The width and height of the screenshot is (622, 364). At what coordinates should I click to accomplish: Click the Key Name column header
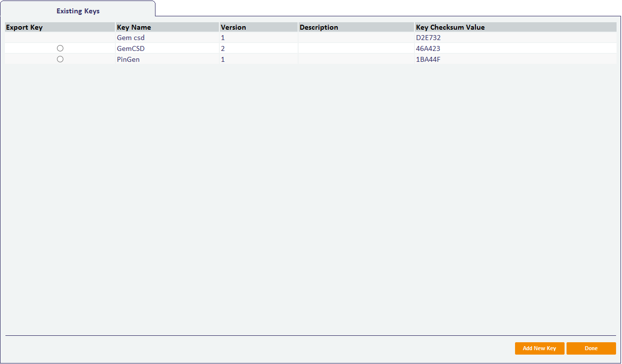point(134,27)
